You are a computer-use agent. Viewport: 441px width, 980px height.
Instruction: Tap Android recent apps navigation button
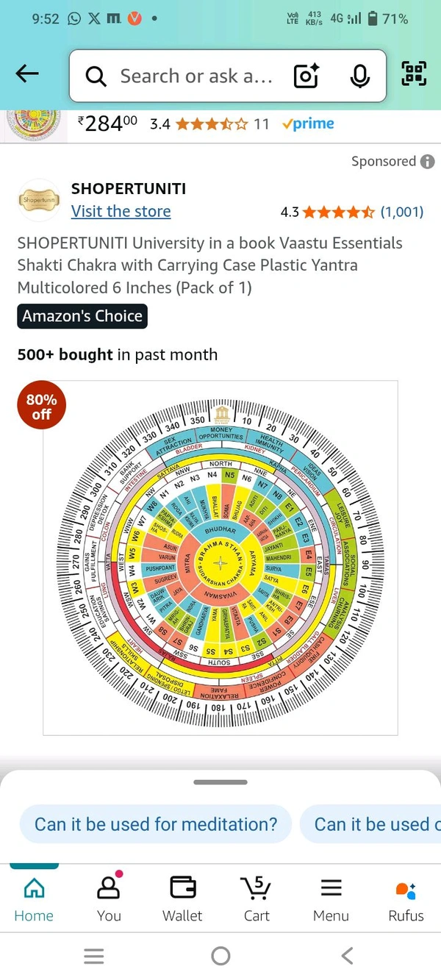93,956
